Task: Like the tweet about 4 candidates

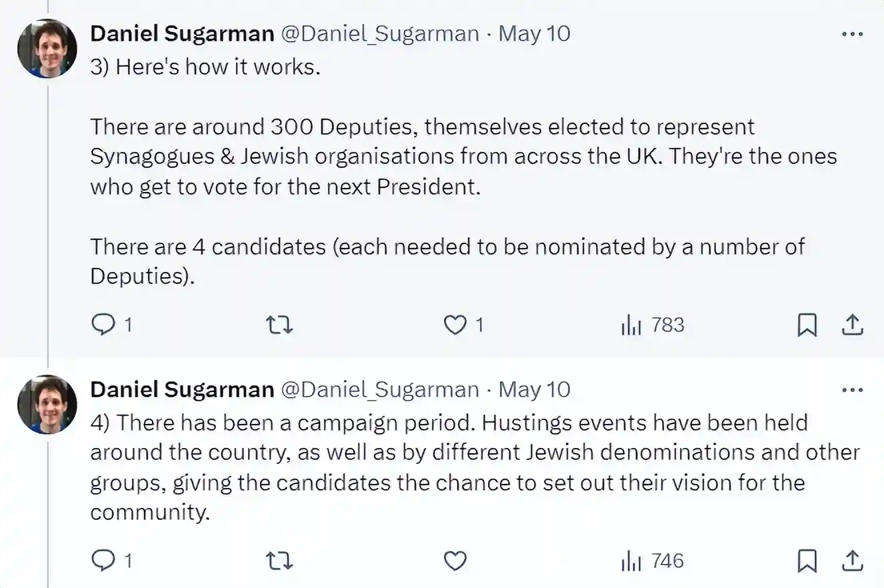Action: tap(455, 325)
